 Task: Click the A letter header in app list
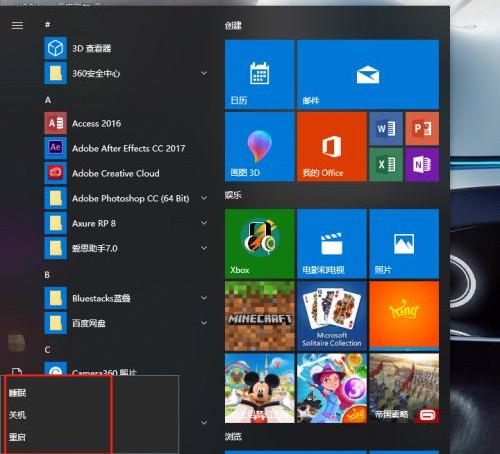(x=48, y=100)
